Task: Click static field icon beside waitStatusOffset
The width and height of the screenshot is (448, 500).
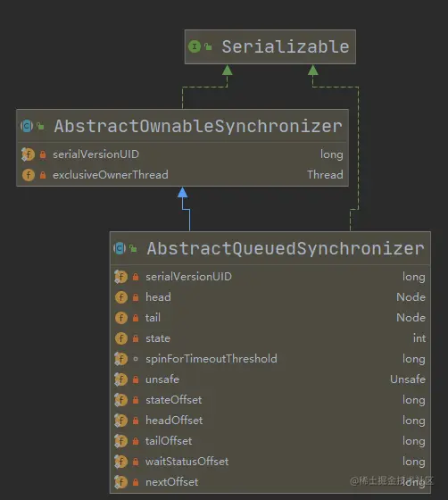Action: coord(121,462)
